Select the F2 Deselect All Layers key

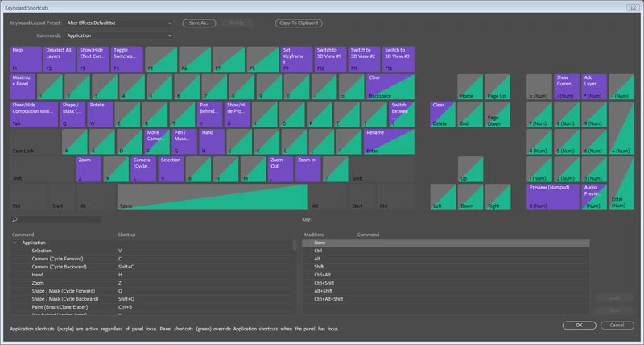tap(60, 59)
